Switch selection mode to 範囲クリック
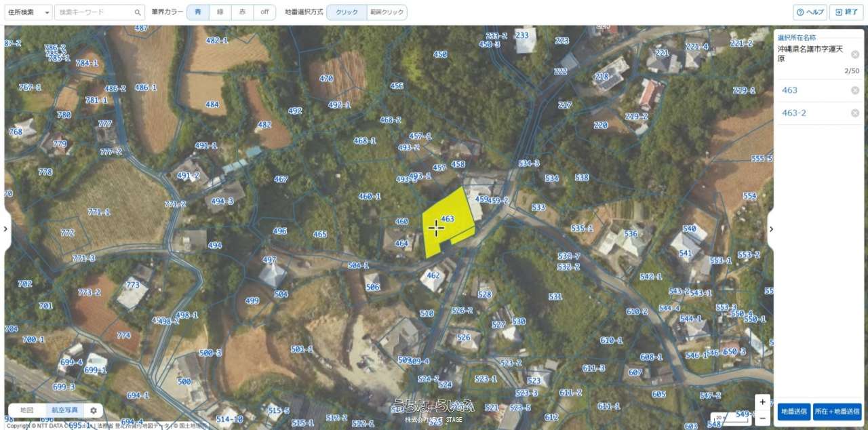 pos(387,12)
